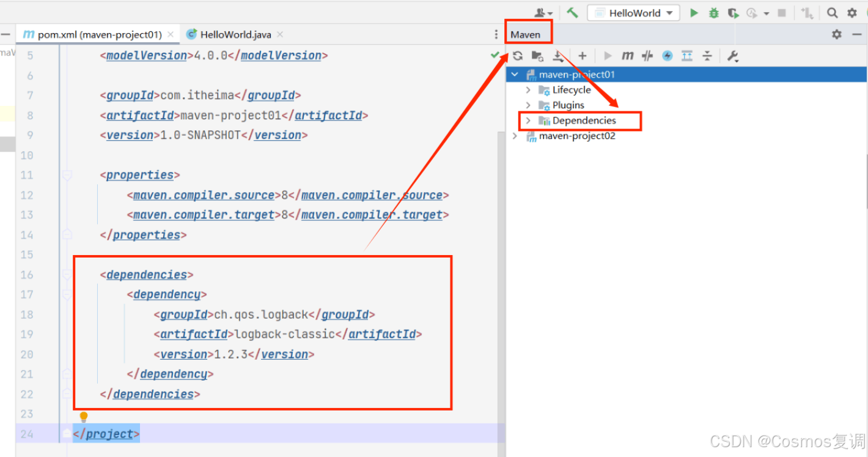Build project with hammer icon
This screenshot has height=457, width=868.
[572, 12]
